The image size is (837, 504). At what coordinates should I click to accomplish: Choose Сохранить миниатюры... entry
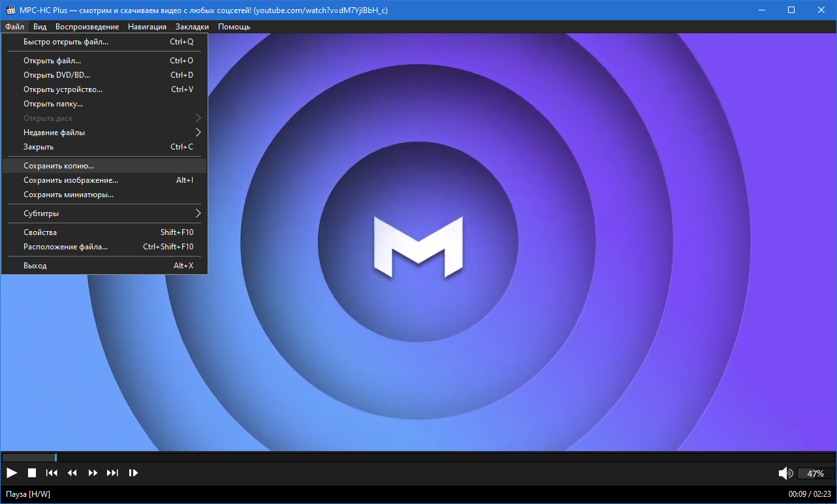[x=104, y=195]
